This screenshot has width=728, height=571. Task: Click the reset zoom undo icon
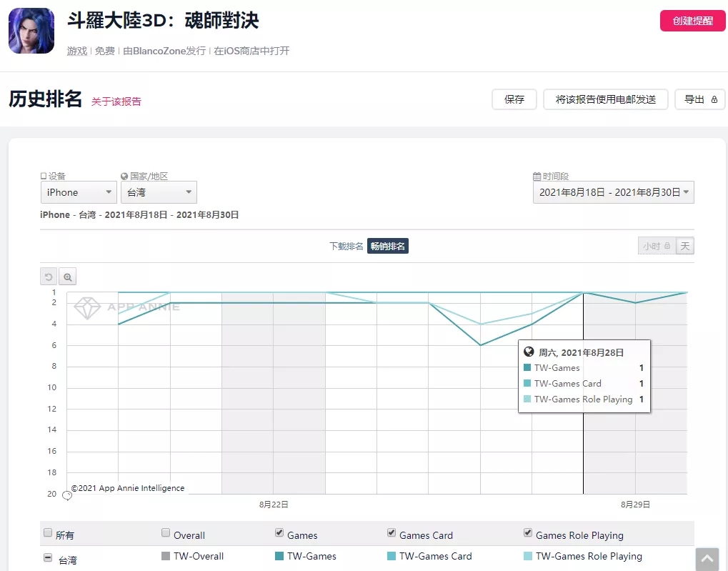coord(49,277)
